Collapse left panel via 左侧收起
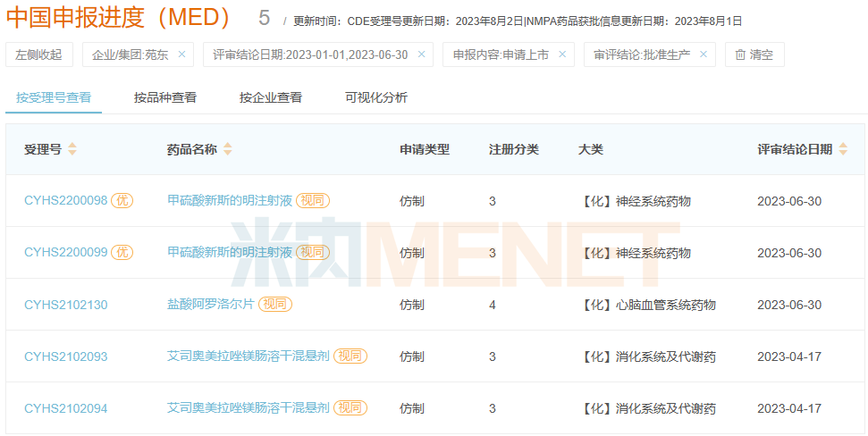Image resolution: width=868 pixels, height=436 pixels. click(39, 54)
